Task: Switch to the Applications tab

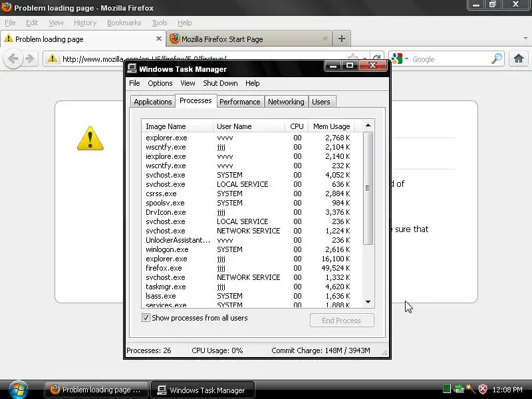Action: (153, 102)
